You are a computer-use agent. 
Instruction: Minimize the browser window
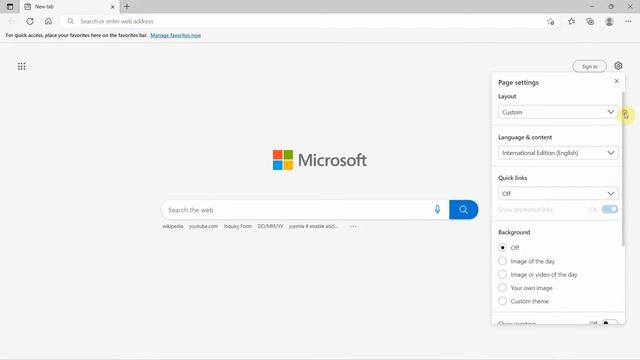(x=592, y=7)
